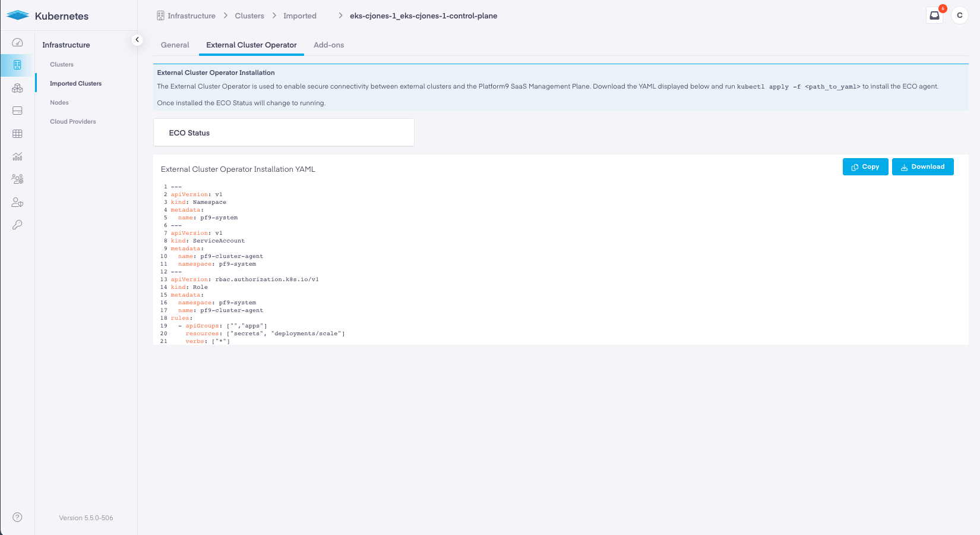Copy the installation YAML
The width and height of the screenshot is (980, 535).
(865, 167)
